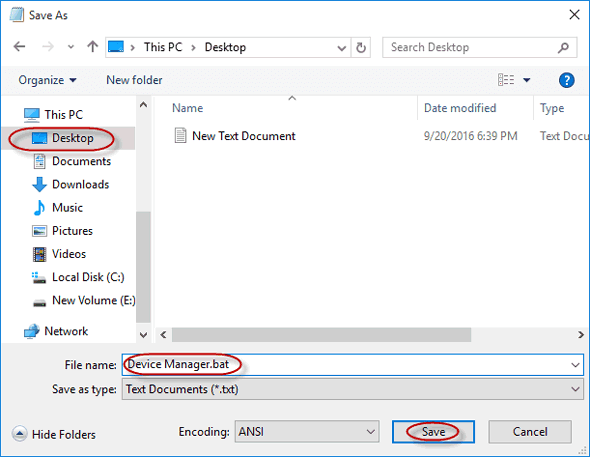Image resolution: width=590 pixels, height=457 pixels.
Task: Click the Notepad icon in title bar
Action: point(17,15)
